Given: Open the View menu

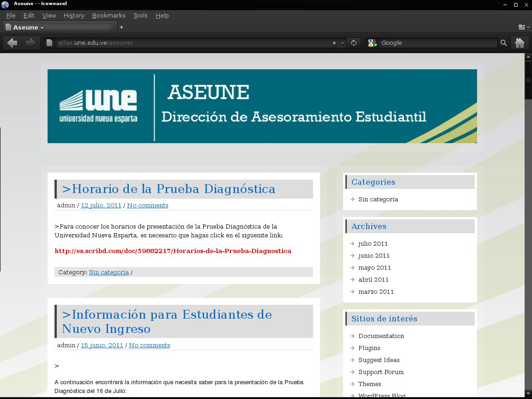Looking at the screenshot, I should (x=49, y=15).
